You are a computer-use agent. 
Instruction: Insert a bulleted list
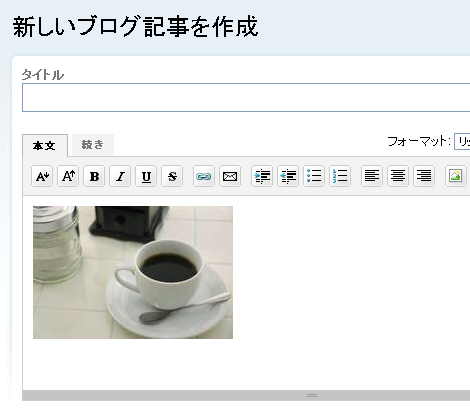(x=314, y=176)
